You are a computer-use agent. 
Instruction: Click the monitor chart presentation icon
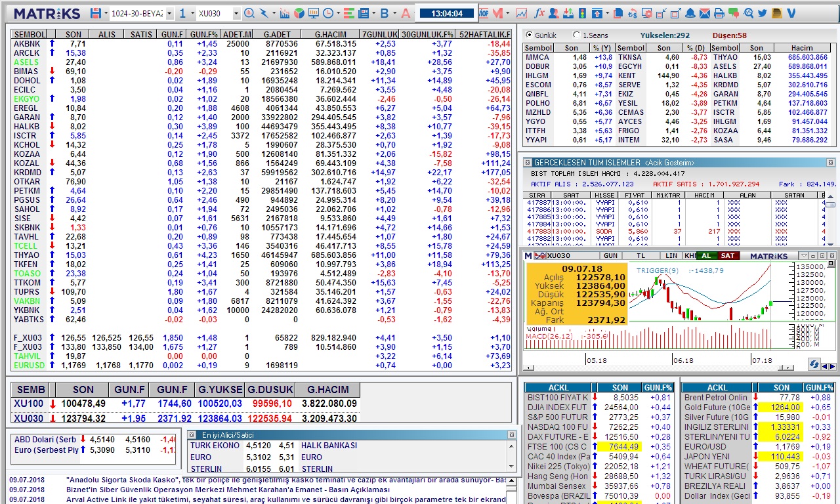click(x=313, y=13)
